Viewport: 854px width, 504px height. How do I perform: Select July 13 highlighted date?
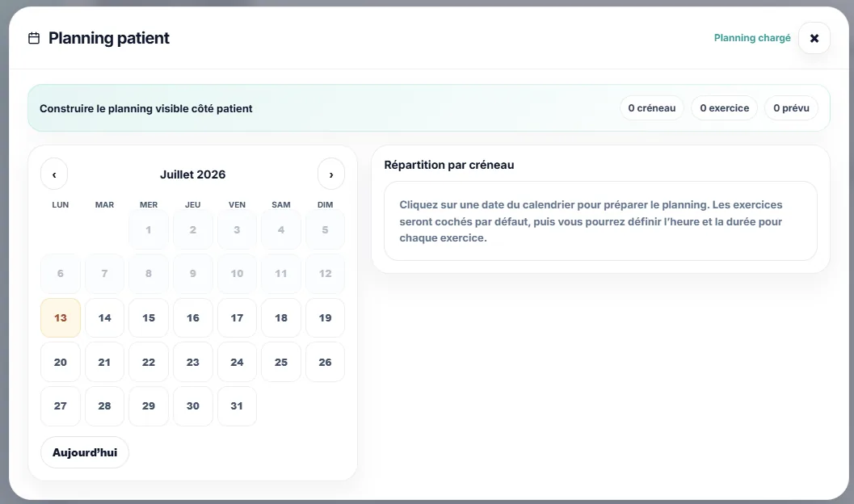(x=61, y=318)
